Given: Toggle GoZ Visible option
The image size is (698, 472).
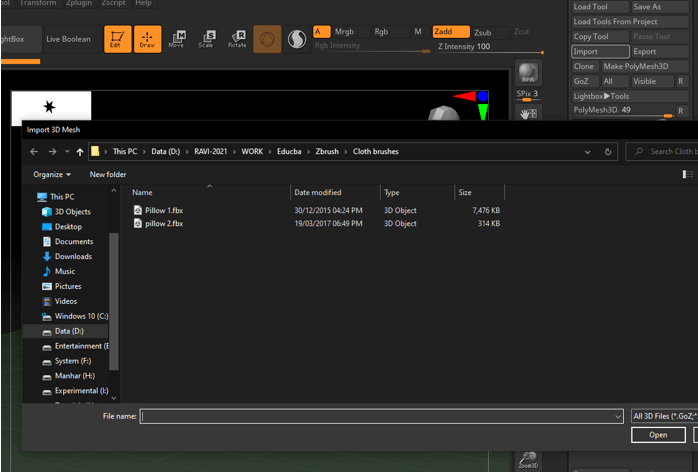Looking at the screenshot, I should tap(652, 81).
